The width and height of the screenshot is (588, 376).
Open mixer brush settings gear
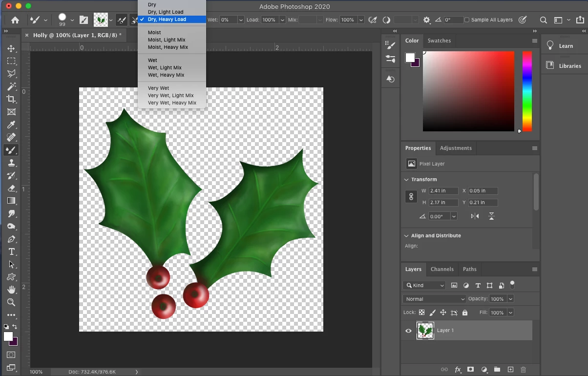coord(426,20)
